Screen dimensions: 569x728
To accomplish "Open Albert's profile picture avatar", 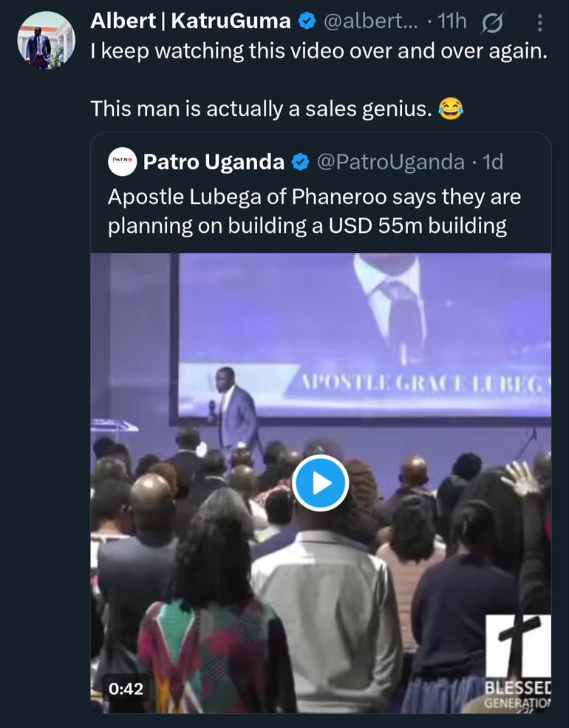I will (x=46, y=40).
